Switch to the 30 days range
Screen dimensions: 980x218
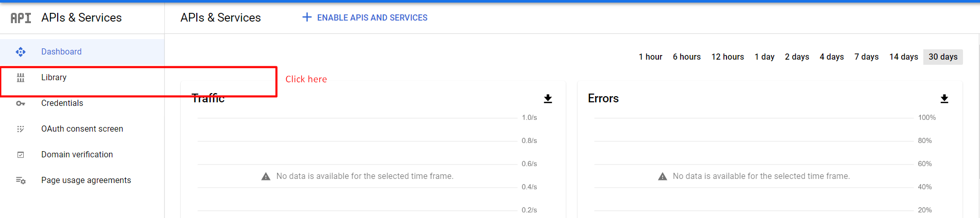pos(942,57)
